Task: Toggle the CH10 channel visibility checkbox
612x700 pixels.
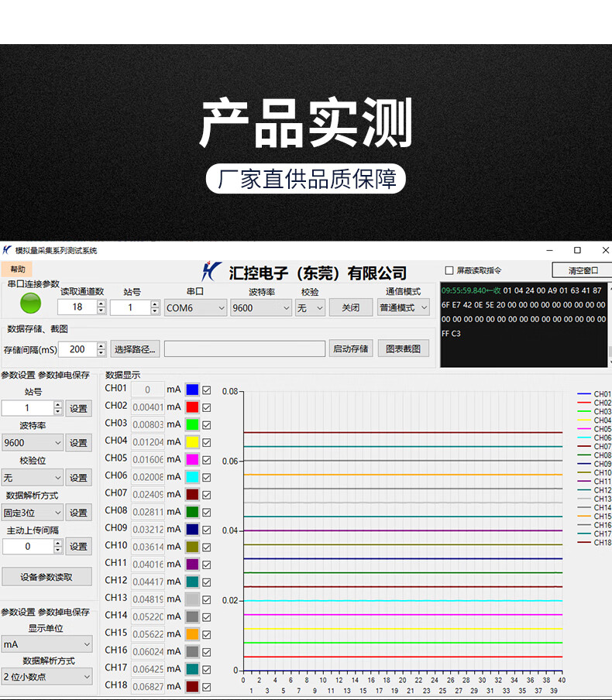Action: (x=207, y=547)
